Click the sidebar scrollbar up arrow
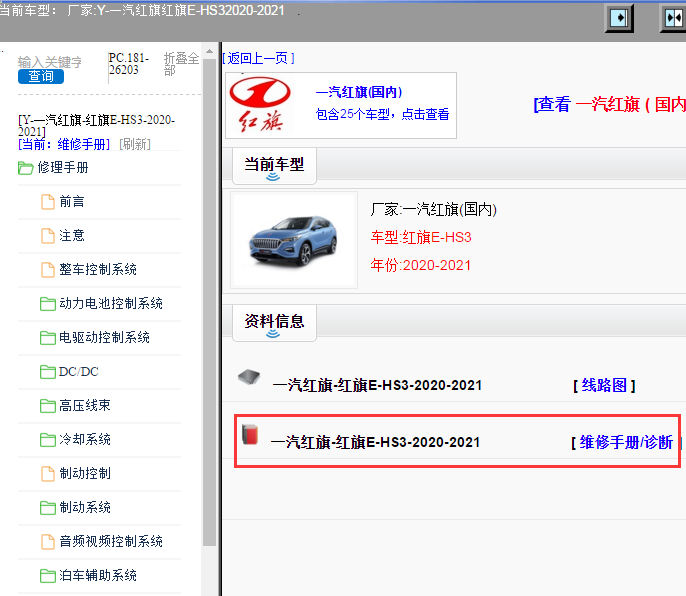The height and width of the screenshot is (596, 686). click(x=210, y=52)
